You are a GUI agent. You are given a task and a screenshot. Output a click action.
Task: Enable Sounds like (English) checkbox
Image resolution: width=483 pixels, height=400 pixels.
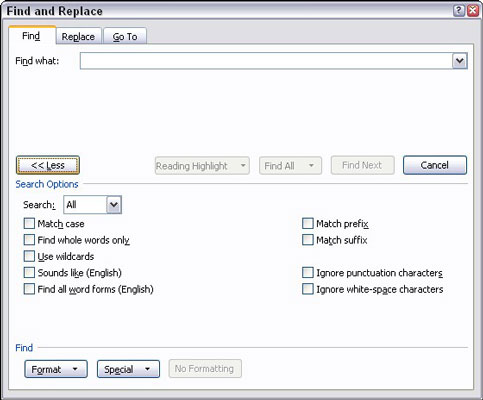point(29,272)
